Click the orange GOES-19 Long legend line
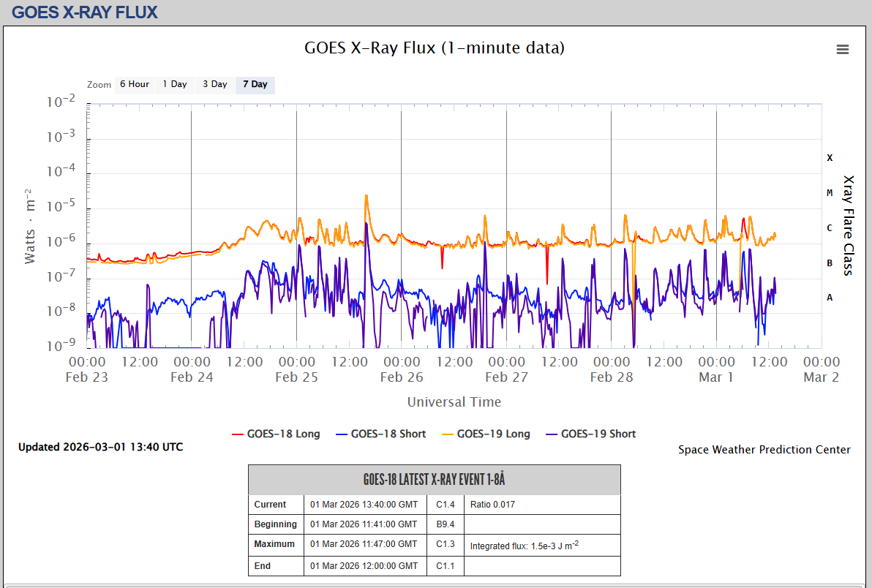872x588 pixels. coord(447,434)
